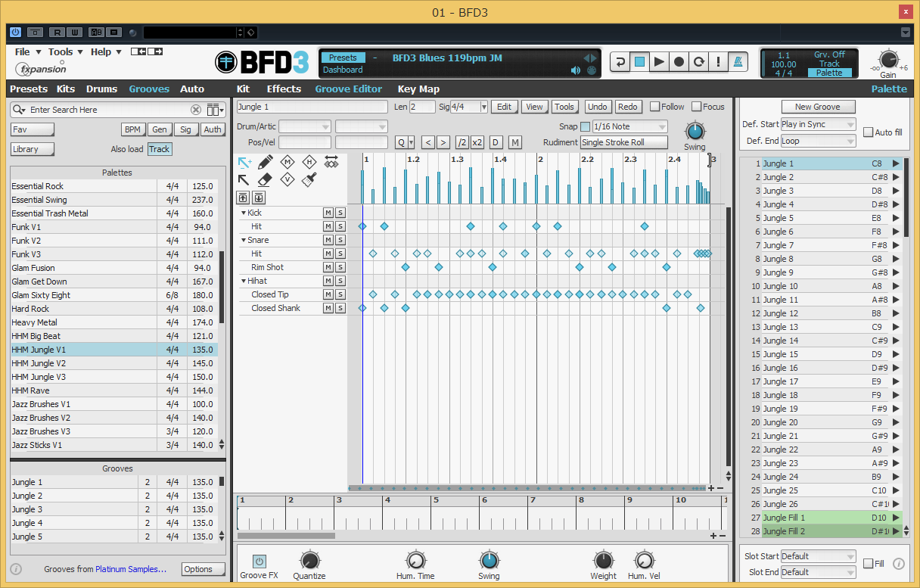
Task: Switch to the Kits tab
Action: click(x=66, y=89)
